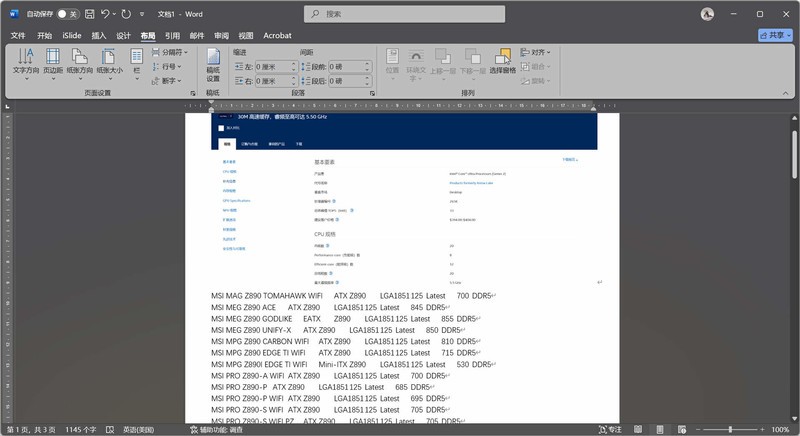Open 纸张方向 orientation tool
Image resolution: width=800 pixels, height=436 pixels.
(80, 64)
